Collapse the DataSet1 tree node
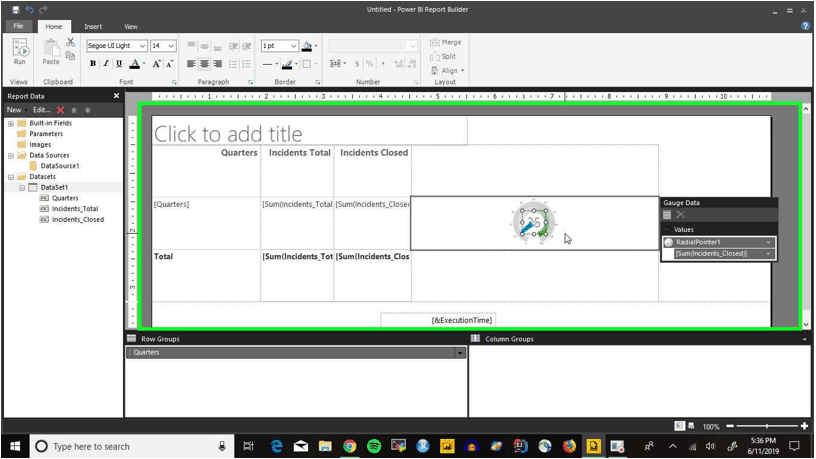The image size is (816, 459). pyautogui.click(x=22, y=187)
